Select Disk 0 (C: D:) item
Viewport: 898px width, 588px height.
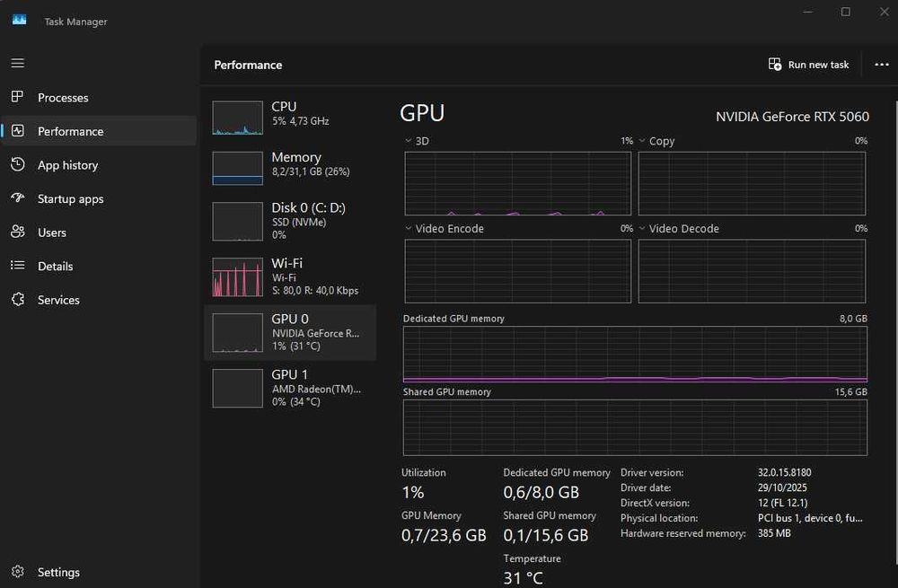[x=290, y=221]
